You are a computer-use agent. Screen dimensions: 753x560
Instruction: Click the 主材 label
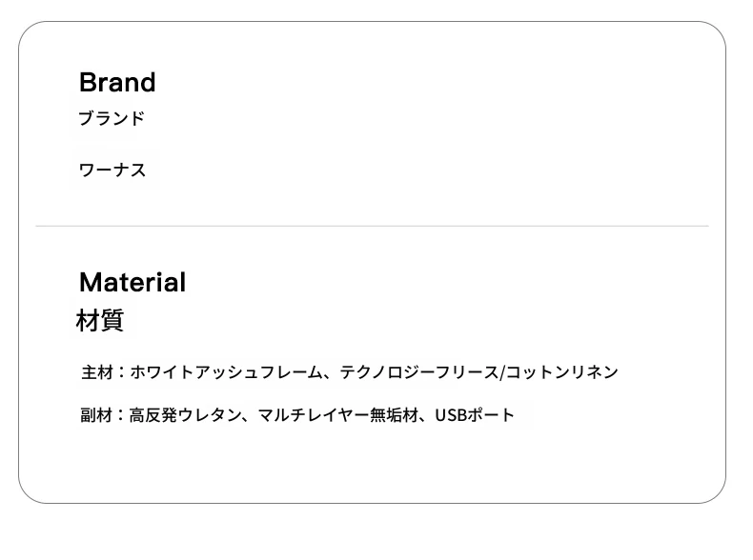[97, 371]
